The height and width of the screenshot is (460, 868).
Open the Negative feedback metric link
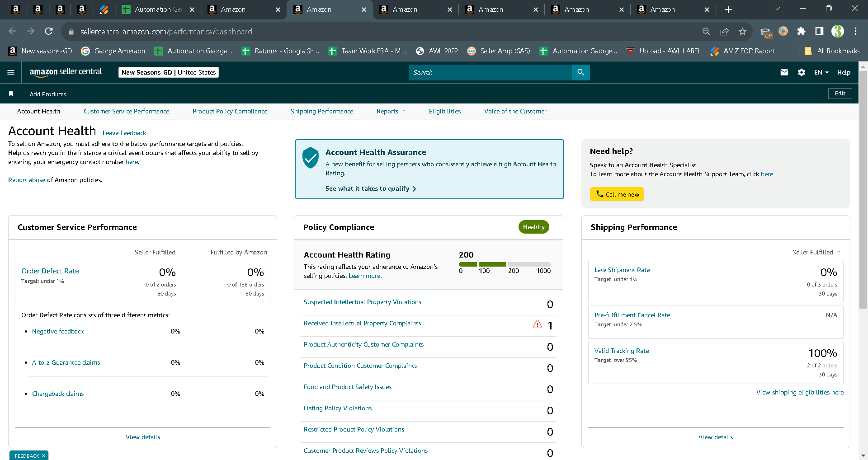[58, 331]
